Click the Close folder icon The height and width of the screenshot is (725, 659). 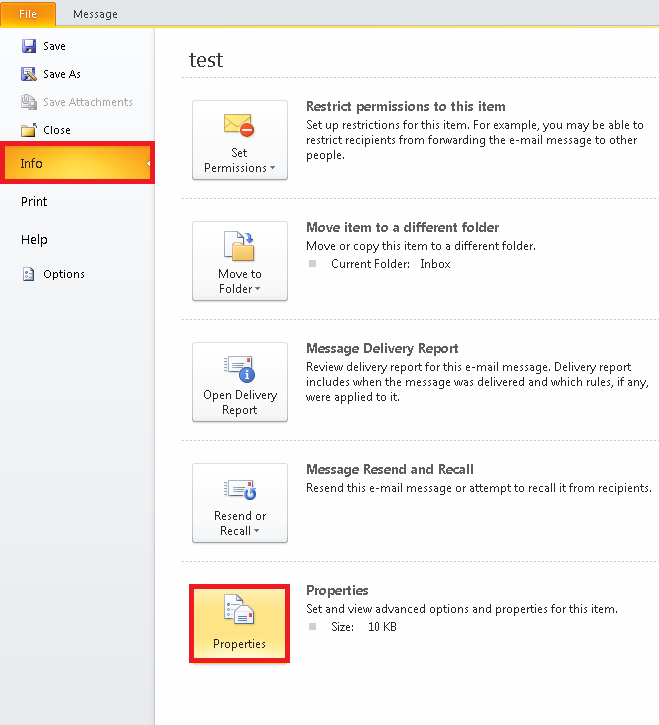click(x=29, y=130)
